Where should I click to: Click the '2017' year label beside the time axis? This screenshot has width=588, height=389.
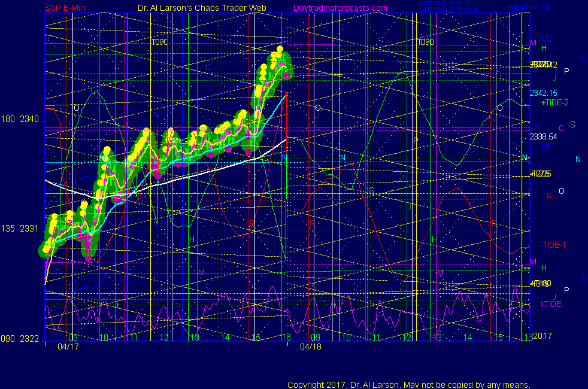tap(542, 336)
